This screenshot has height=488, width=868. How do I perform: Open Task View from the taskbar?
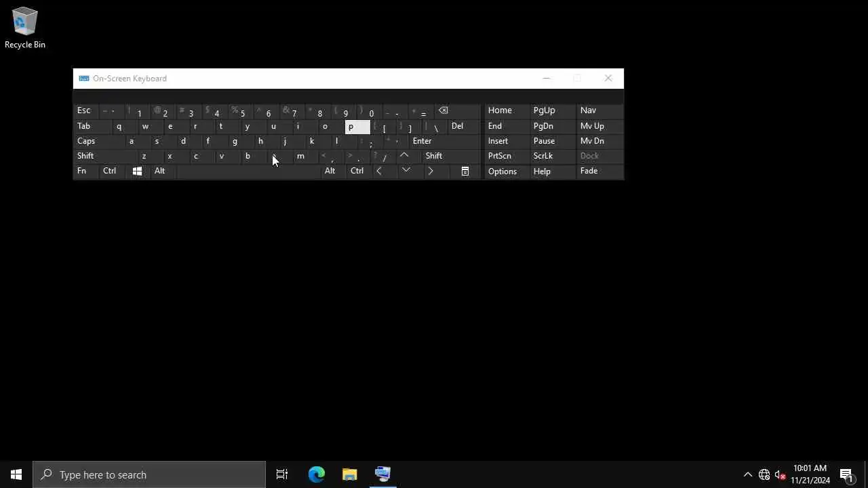(282, 474)
